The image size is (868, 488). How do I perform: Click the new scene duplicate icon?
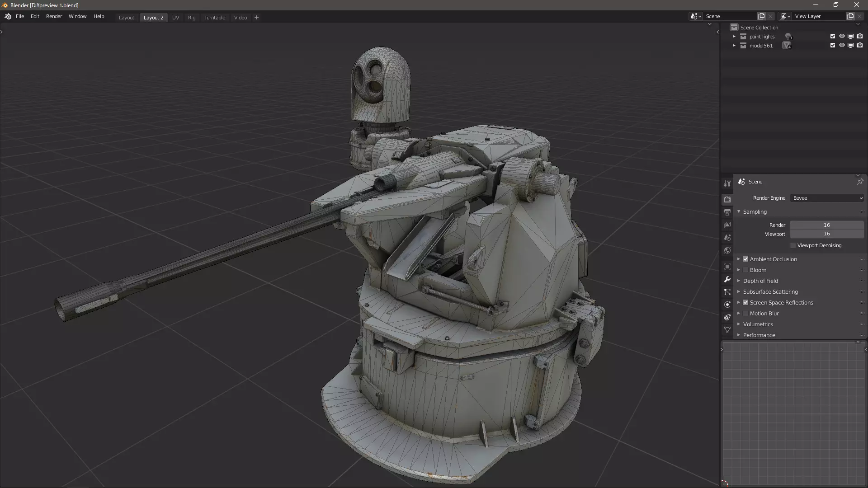tap(761, 16)
